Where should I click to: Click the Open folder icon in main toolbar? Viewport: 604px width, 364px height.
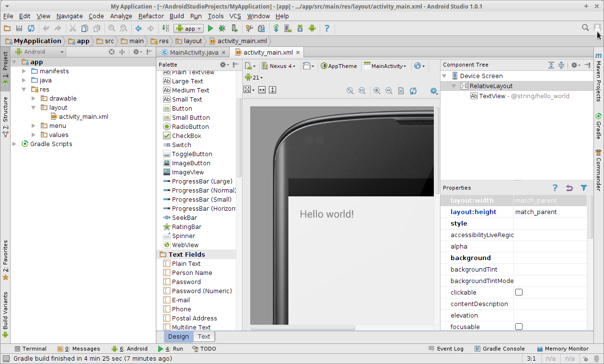point(7,28)
